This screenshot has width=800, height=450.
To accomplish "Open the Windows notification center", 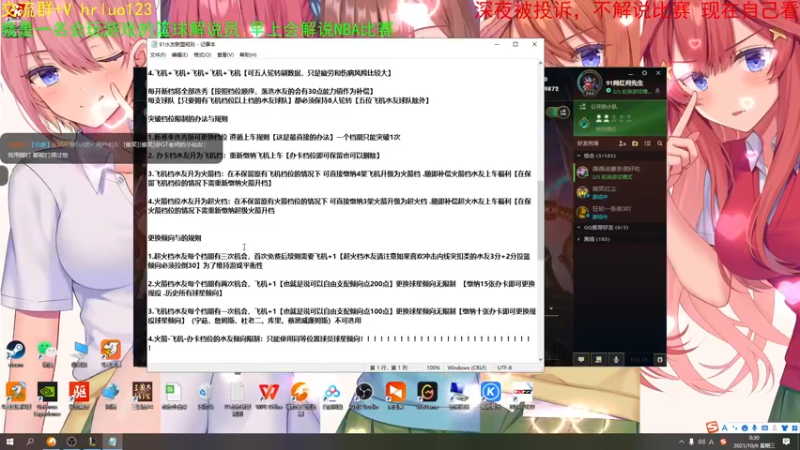I will click(x=787, y=442).
